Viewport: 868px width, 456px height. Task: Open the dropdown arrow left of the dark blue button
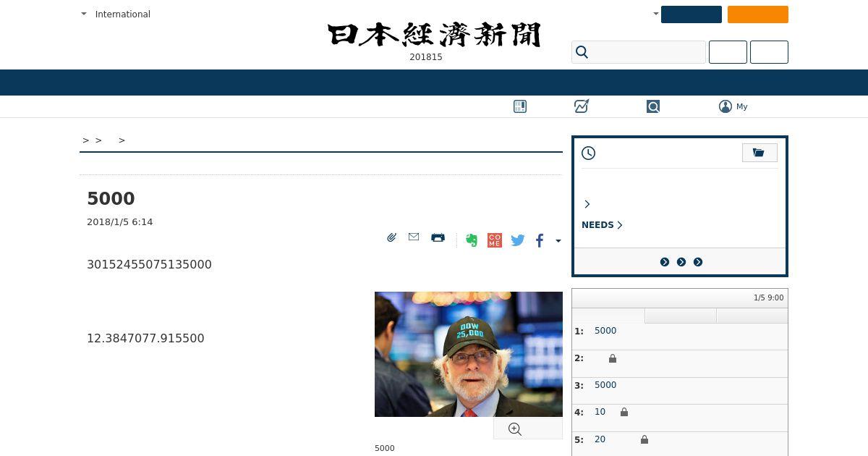[656, 14]
